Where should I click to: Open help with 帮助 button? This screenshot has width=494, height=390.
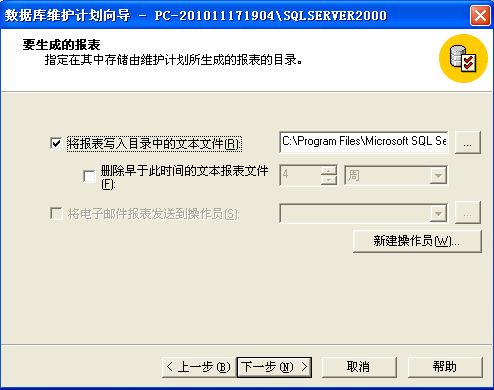point(445,367)
